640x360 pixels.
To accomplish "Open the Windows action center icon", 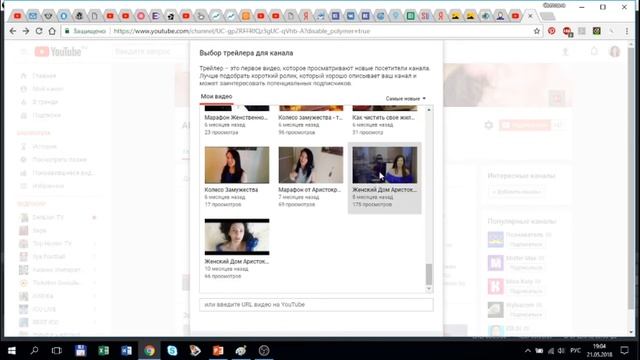I will pyautogui.click(x=624, y=351).
